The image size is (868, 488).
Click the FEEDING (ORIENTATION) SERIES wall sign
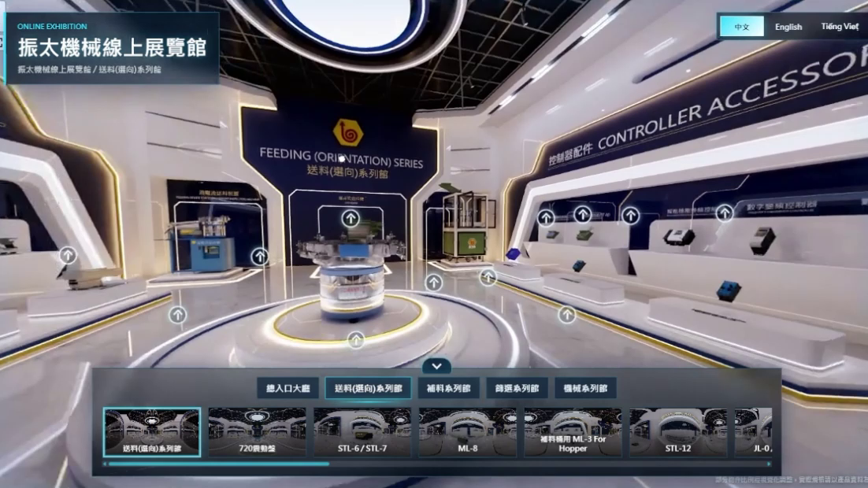[341, 158]
